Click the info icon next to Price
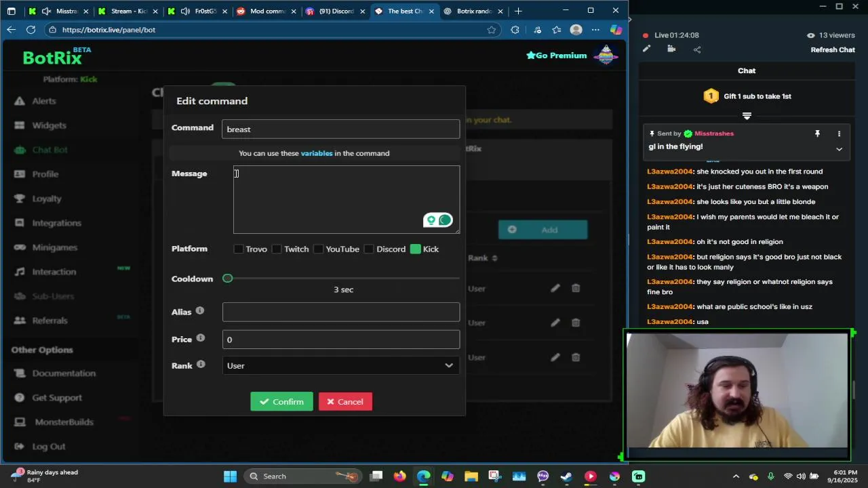The width and height of the screenshot is (868, 488). coord(201,338)
